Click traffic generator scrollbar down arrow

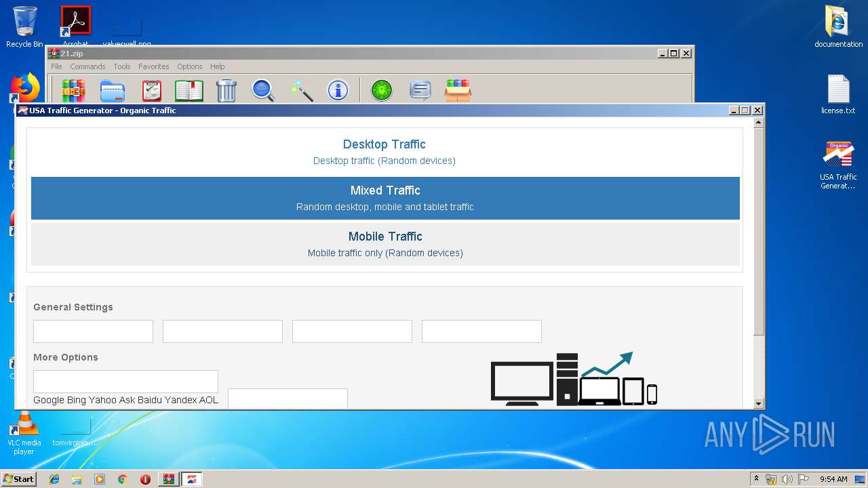[759, 404]
